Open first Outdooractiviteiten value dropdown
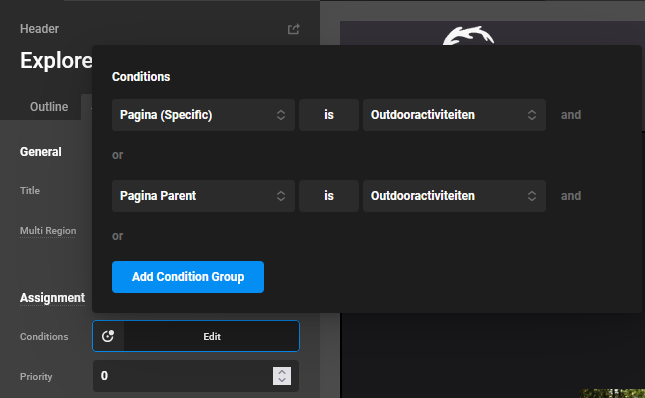This screenshot has height=398, width=645. [454, 115]
